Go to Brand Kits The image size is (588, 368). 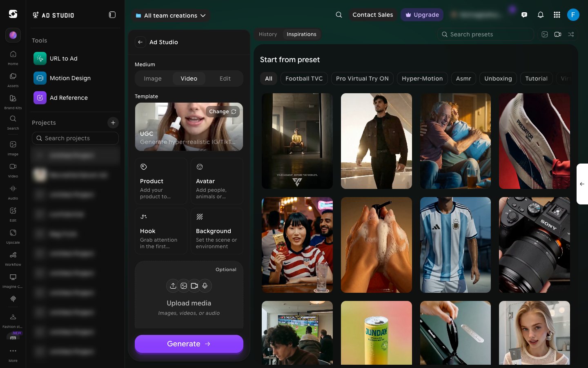13,102
